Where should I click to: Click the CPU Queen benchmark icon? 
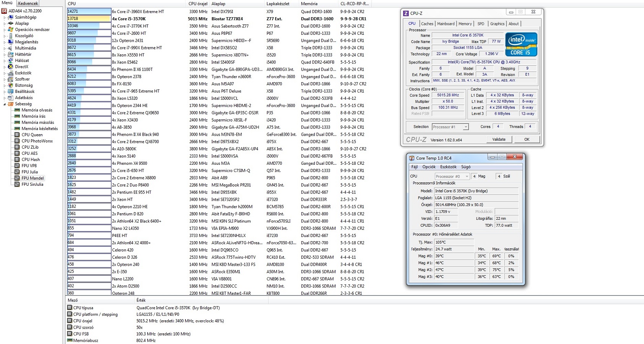17,135
